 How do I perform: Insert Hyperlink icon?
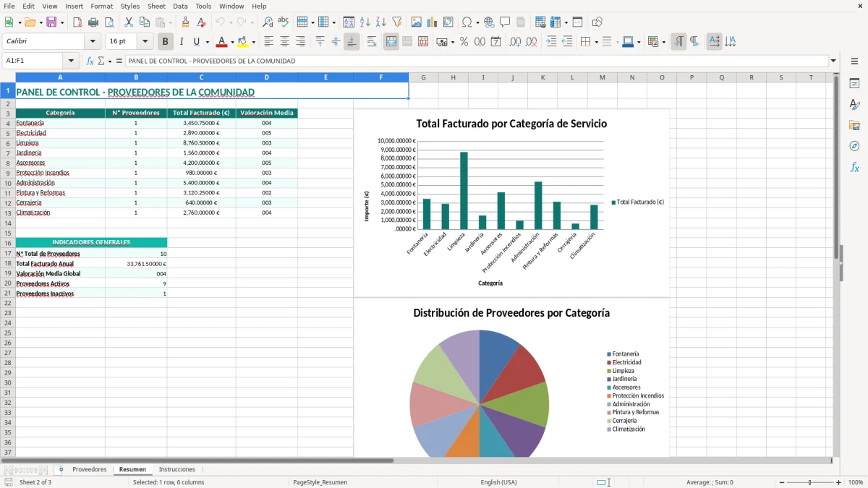coord(489,22)
